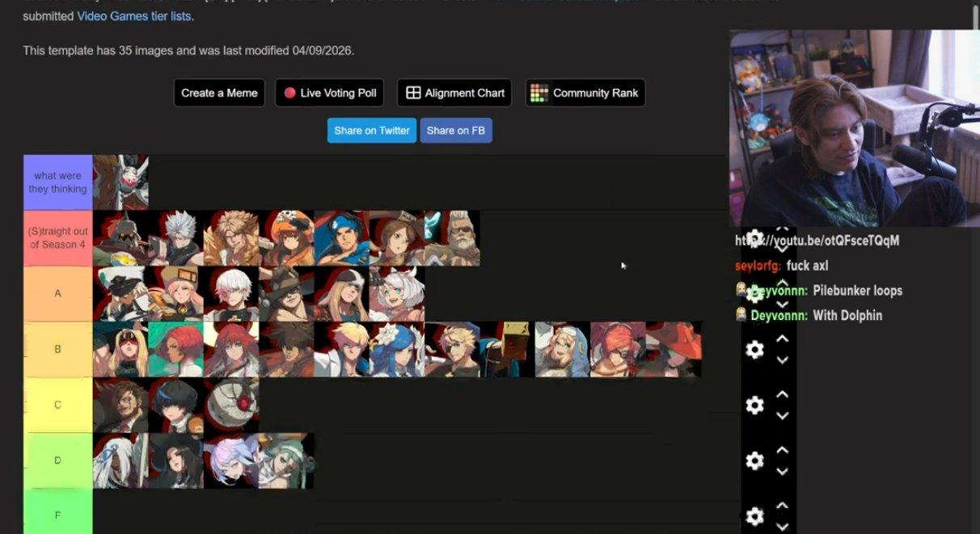This screenshot has height=534, width=980.
Task: Open the youtu.be link in chat
Action: [817, 241]
